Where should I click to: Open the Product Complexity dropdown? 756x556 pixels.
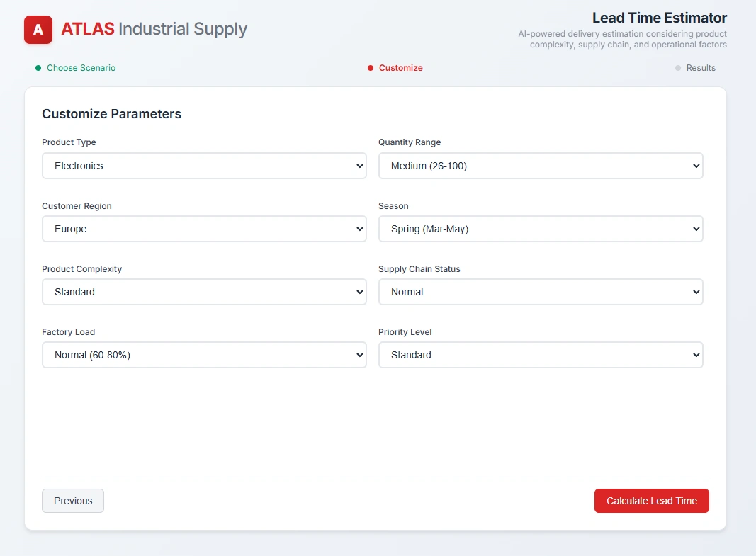(x=204, y=292)
